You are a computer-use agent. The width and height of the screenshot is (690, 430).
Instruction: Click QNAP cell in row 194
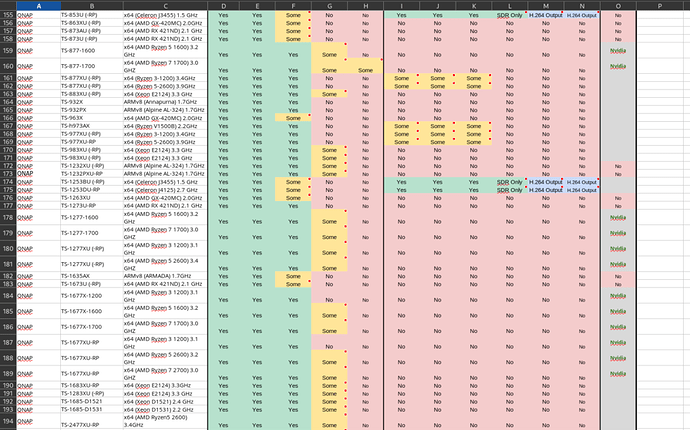click(39, 421)
